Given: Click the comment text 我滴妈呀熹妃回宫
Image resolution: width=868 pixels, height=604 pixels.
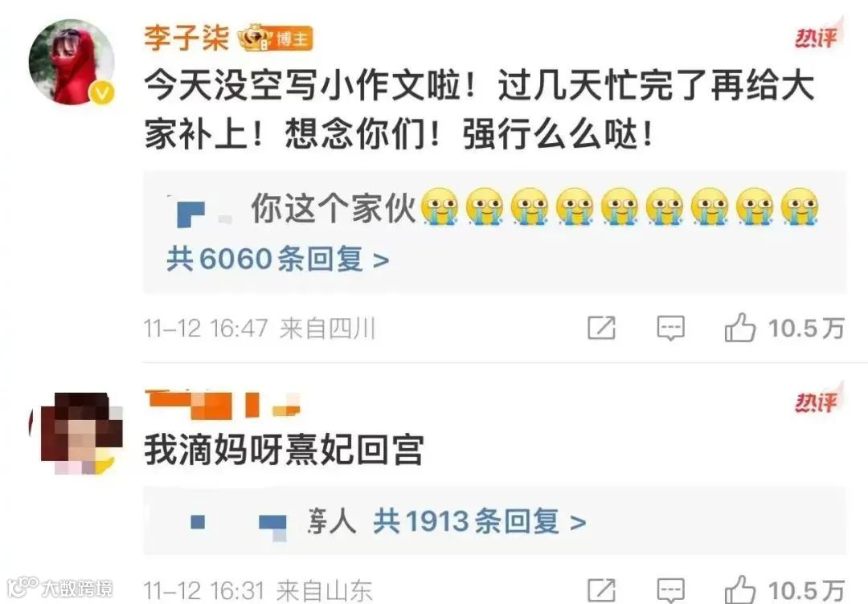Looking at the screenshot, I should pyautogui.click(x=285, y=450).
